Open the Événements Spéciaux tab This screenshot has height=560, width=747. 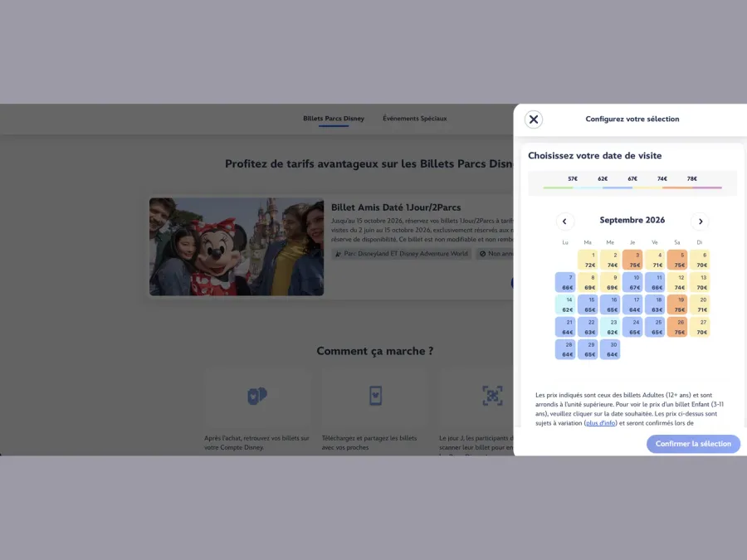pyautogui.click(x=415, y=119)
